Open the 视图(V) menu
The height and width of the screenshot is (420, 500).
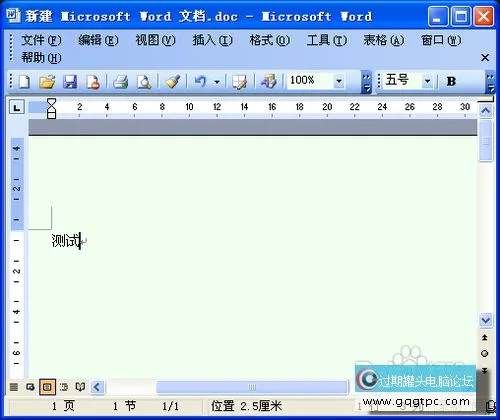click(x=155, y=40)
